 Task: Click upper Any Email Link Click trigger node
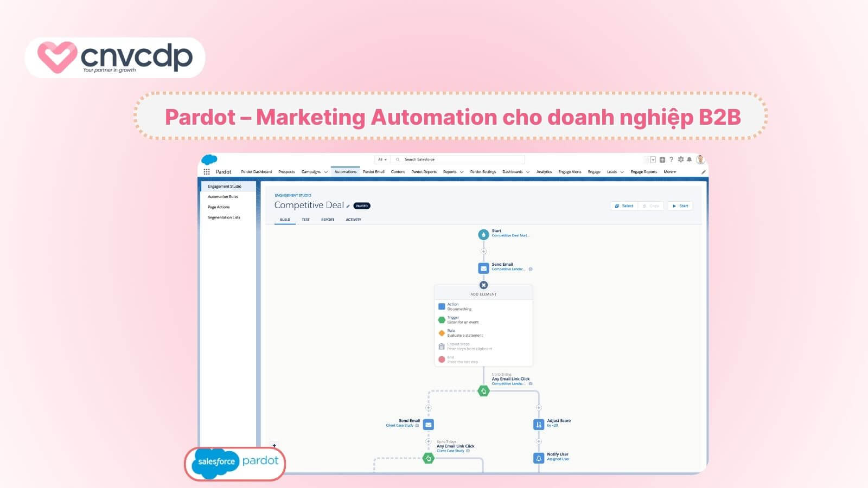click(483, 391)
